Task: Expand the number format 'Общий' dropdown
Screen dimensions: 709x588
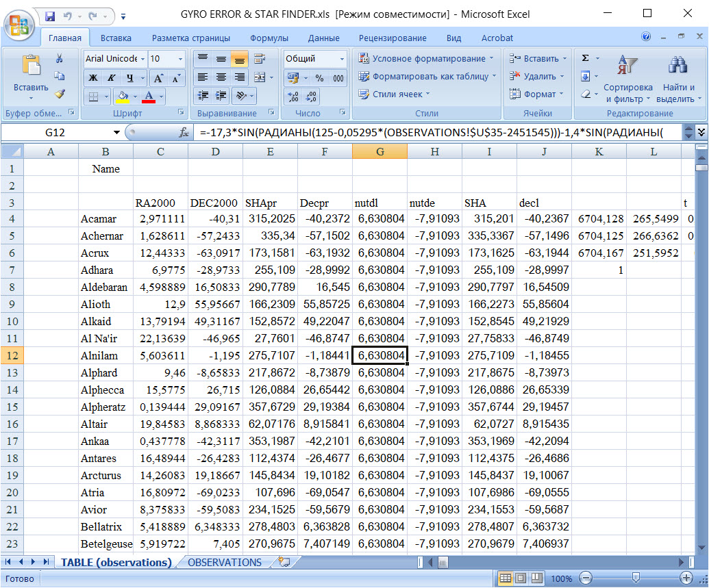Action: 340,59
